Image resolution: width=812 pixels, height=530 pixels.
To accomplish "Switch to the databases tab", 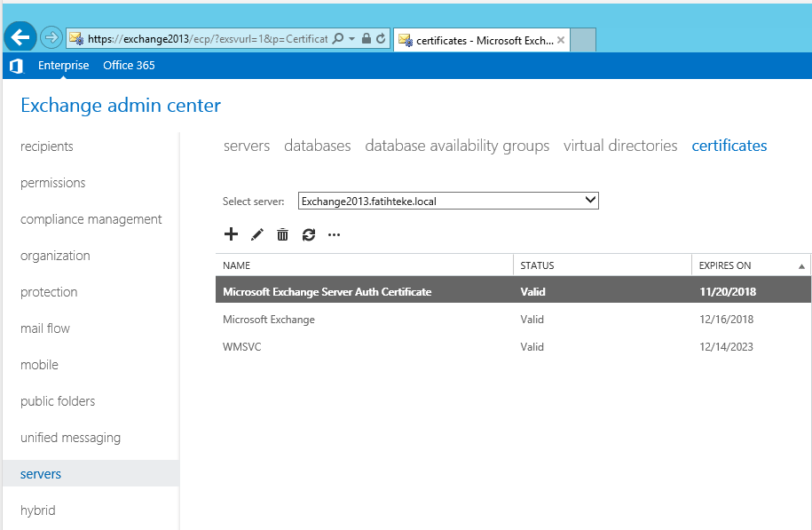I will pyautogui.click(x=317, y=146).
